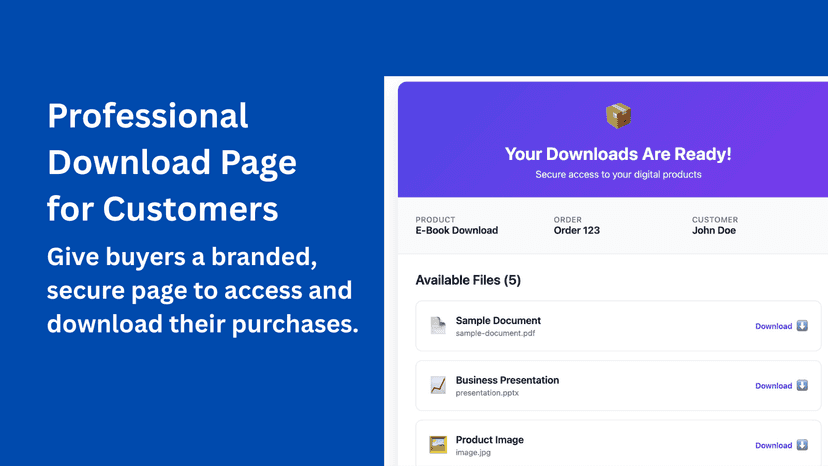
Task: Click the 'Available Files (5)' heading
Action: click(468, 280)
